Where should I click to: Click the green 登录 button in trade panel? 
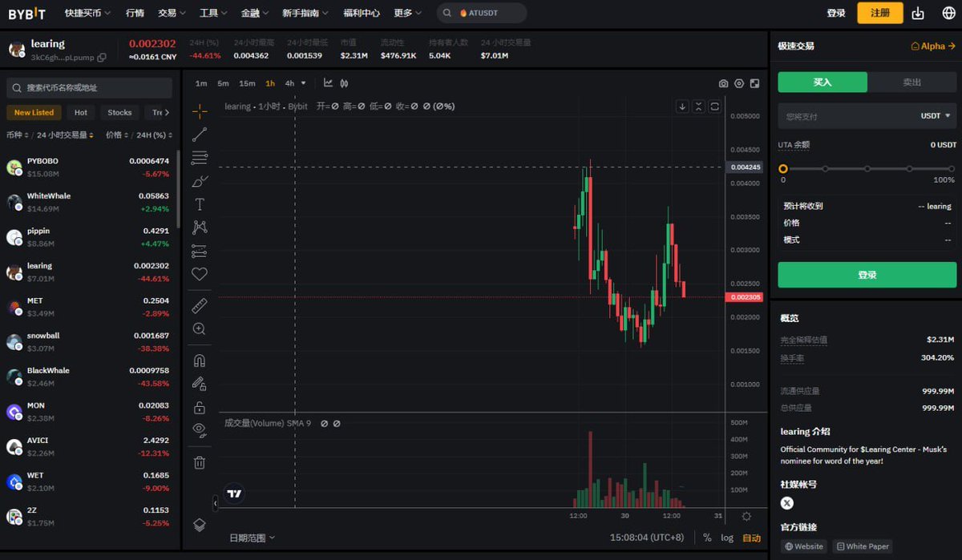[867, 275]
